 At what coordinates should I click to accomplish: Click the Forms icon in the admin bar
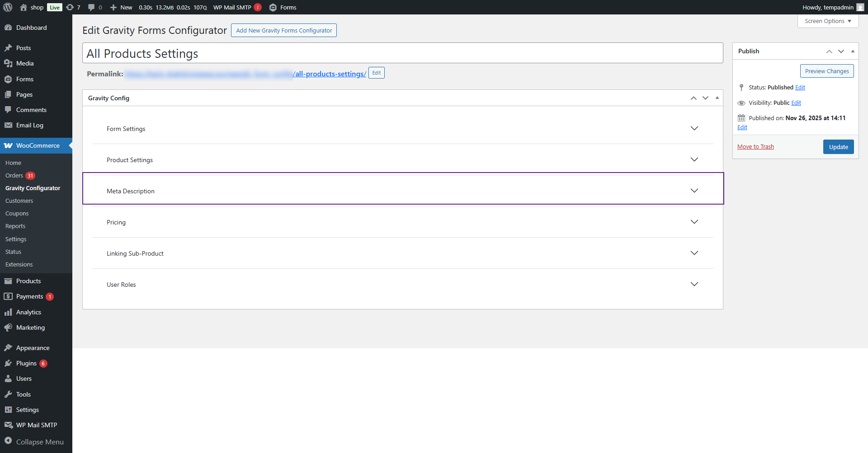[273, 7]
